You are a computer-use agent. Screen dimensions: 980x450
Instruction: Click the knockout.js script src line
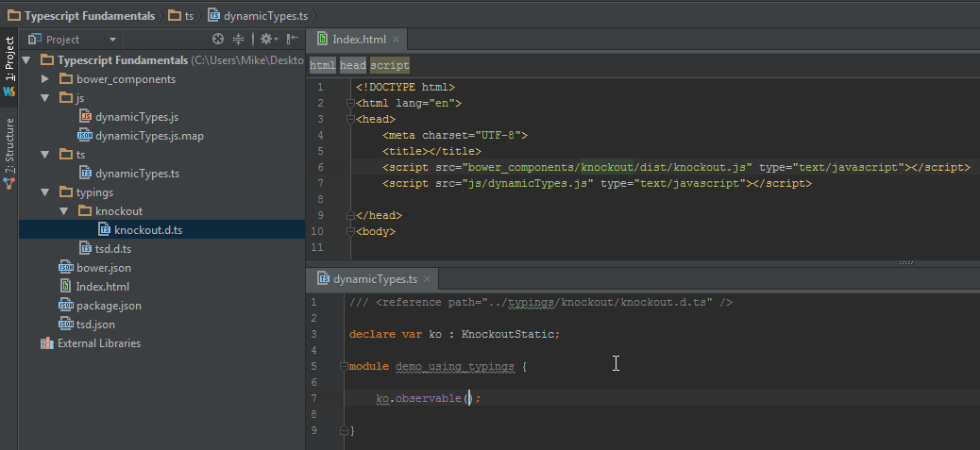pyautogui.click(x=676, y=167)
